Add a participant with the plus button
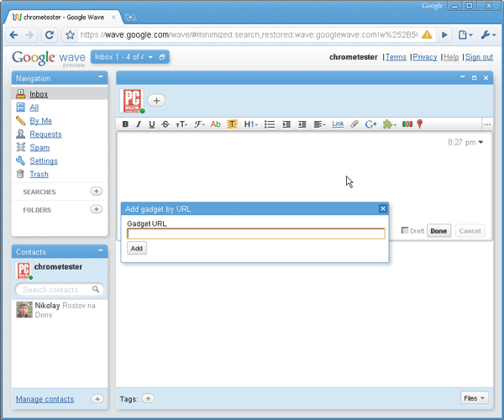504x420 pixels. (x=156, y=101)
